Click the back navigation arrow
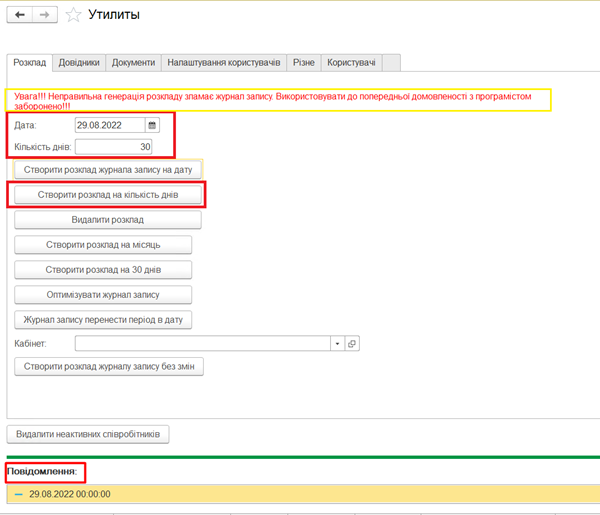The width and height of the screenshot is (600, 515). (x=20, y=15)
